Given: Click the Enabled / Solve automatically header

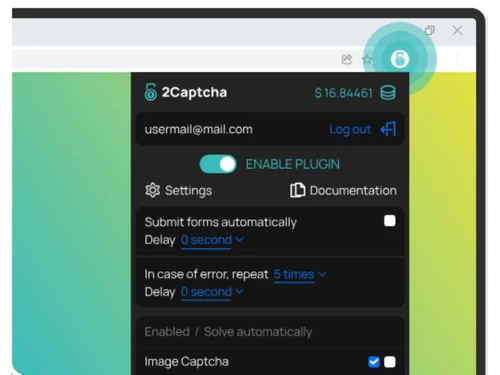Looking at the screenshot, I should (x=228, y=332).
